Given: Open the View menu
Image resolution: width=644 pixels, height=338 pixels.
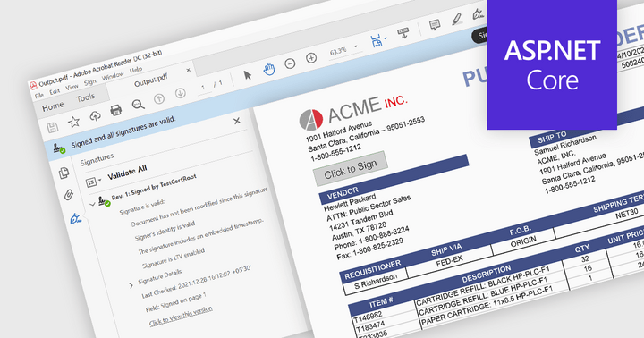Looking at the screenshot, I should [72, 87].
